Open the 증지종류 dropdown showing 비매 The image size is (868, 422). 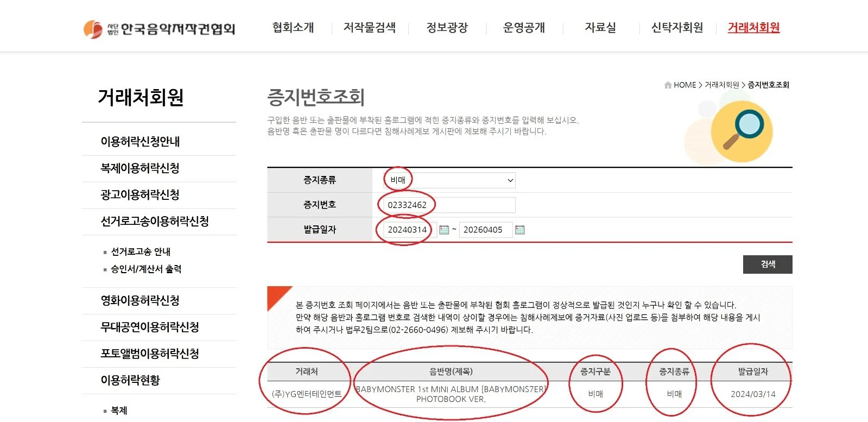450,180
